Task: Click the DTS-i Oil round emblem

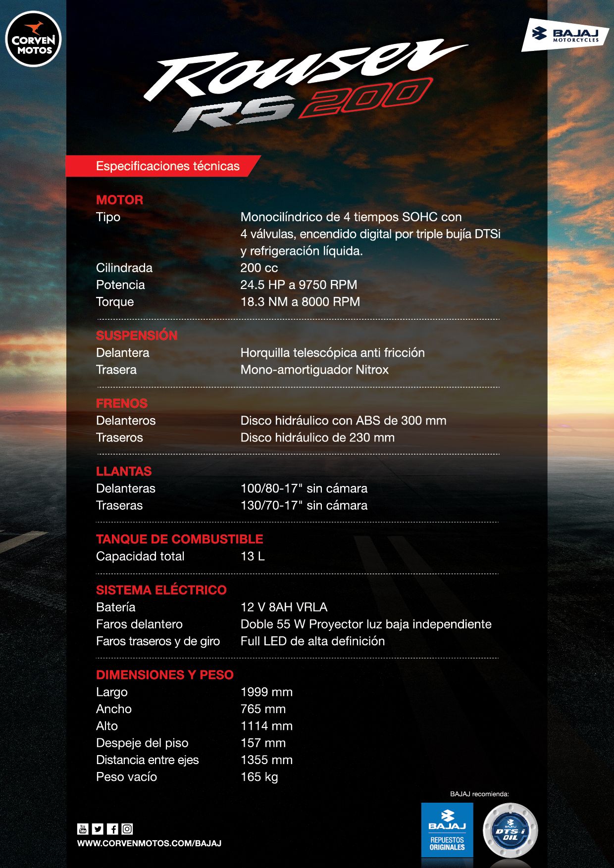Action: pyautogui.click(x=511, y=830)
